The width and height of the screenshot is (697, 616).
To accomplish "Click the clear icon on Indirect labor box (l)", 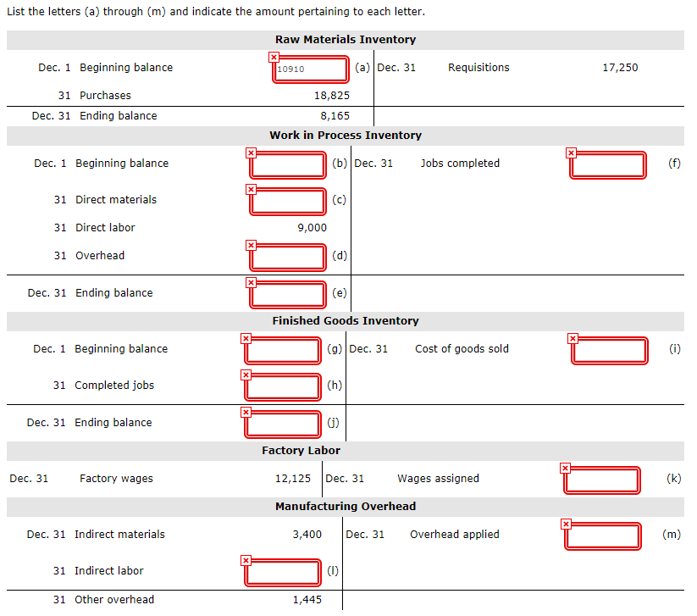I will click(x=246, y=559).
